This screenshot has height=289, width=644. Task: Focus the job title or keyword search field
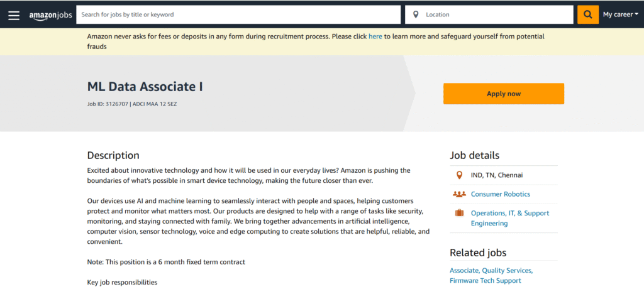tap(238, 14)
